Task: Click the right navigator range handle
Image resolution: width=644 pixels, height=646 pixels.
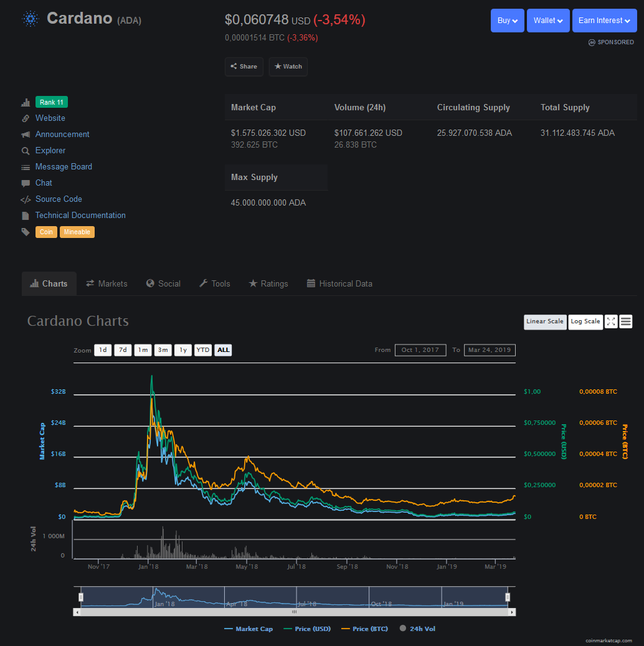Action: [x=508, y=597]
